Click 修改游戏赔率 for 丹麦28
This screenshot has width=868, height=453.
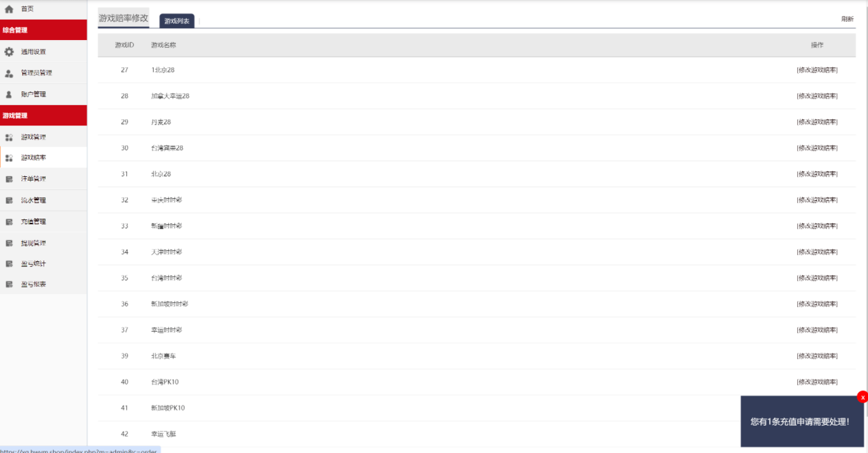817,122
